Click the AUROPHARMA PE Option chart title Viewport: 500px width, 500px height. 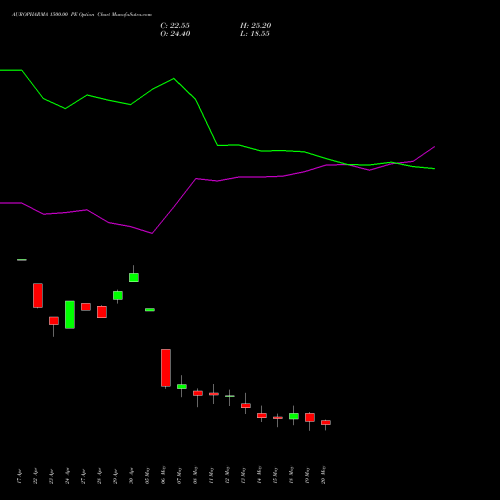point(82,15)
